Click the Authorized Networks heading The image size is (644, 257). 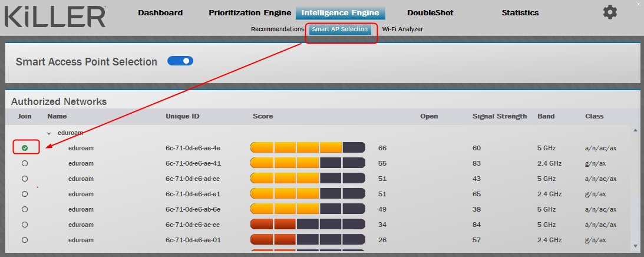[x=59, y=101]
